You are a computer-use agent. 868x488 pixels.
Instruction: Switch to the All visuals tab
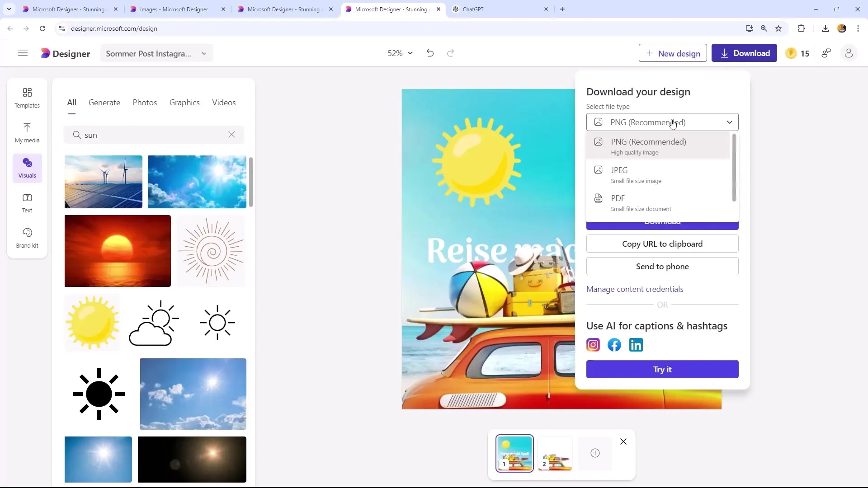72,103
